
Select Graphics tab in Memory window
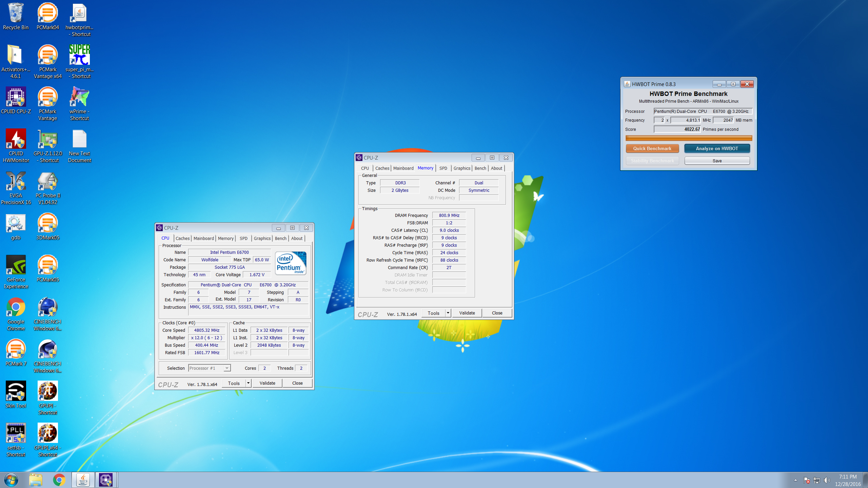coord(462,168)
